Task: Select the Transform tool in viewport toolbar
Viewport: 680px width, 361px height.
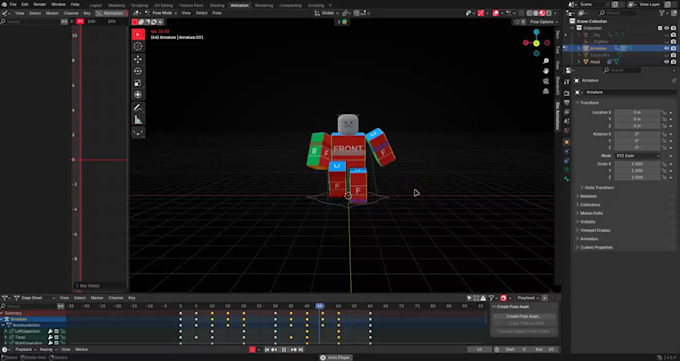Action: 138,95
